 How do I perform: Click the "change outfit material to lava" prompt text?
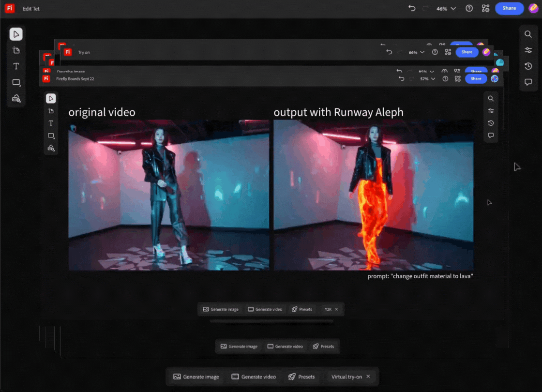coord(420,276)
